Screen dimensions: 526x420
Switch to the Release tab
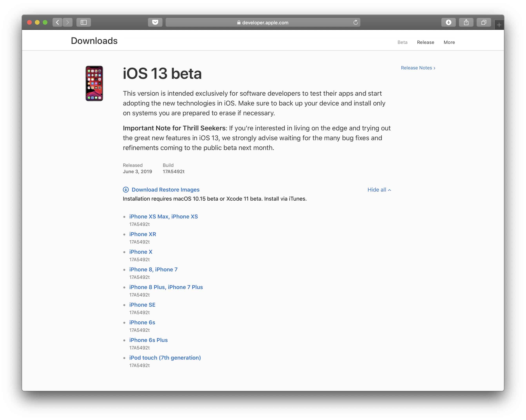click(425, 42)
